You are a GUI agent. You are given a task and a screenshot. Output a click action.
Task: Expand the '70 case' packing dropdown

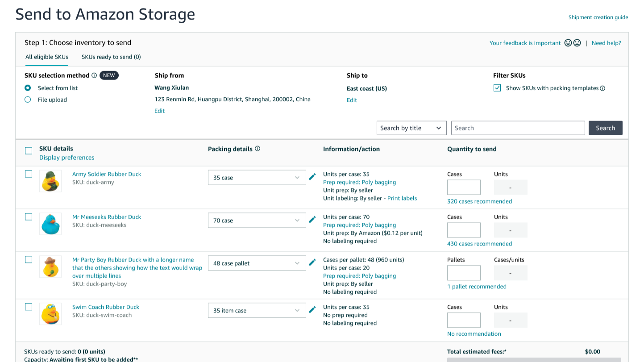(257, 221)
